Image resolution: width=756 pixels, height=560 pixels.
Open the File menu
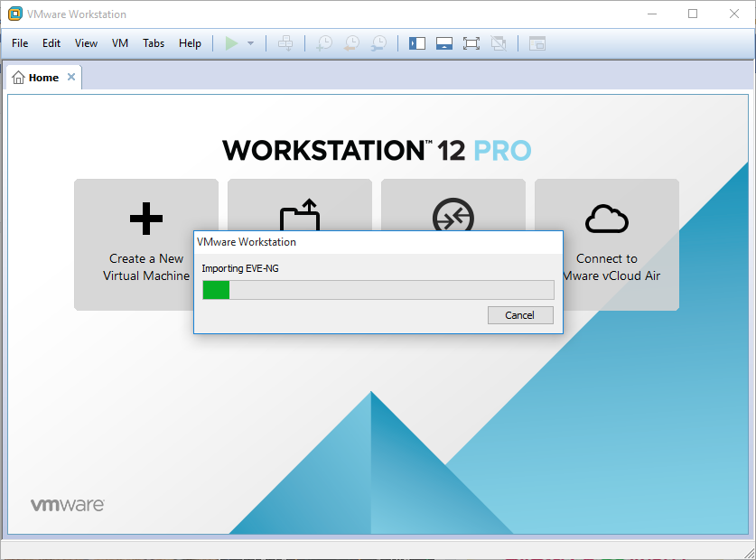pos(20,43)
